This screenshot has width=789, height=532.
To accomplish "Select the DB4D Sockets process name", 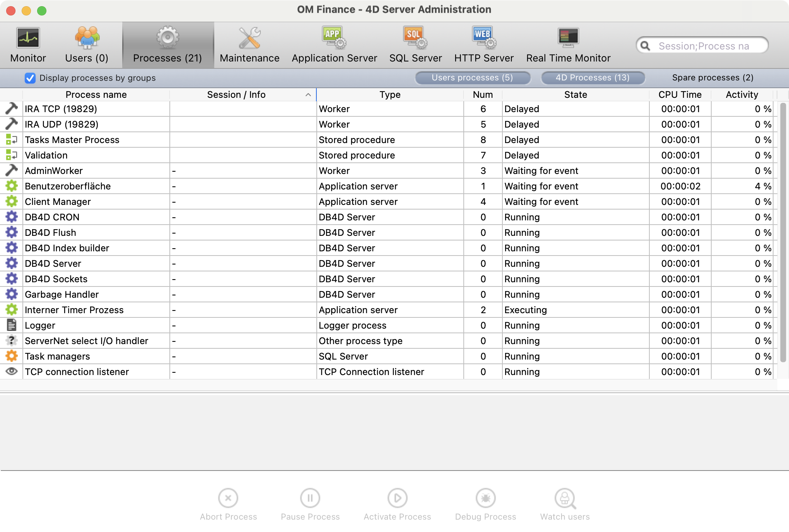I will [x=56, y=279].
